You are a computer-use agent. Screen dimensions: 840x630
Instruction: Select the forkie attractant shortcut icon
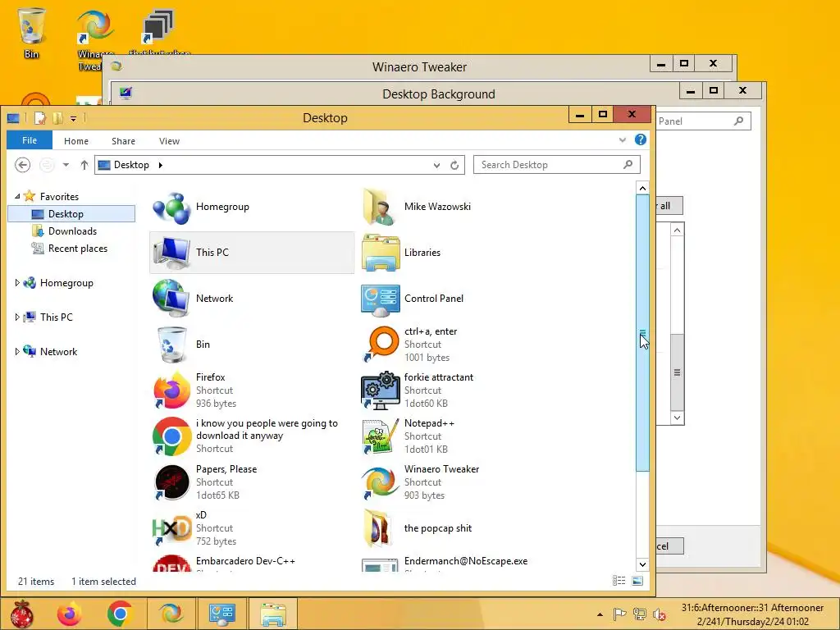click(381, 390)
